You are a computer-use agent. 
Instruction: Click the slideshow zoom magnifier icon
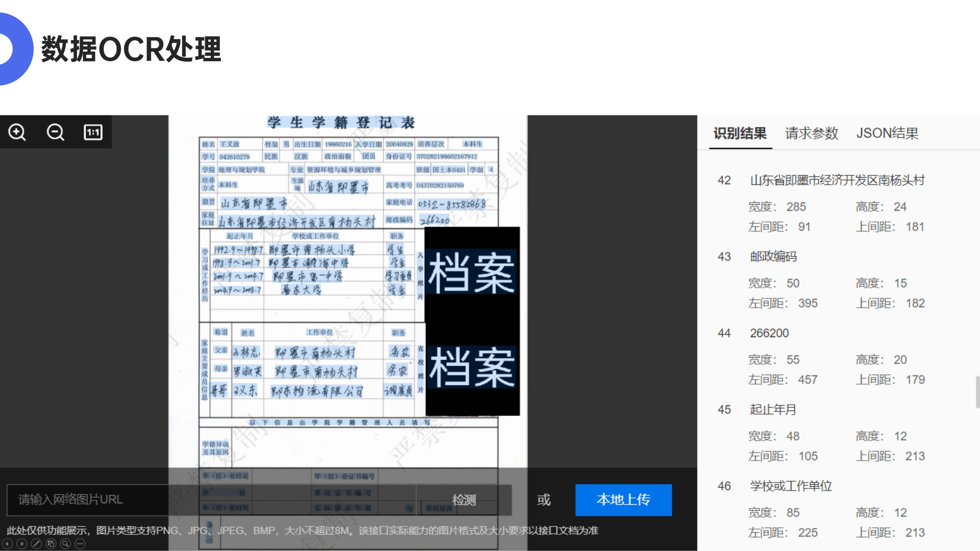click(65, 544)
